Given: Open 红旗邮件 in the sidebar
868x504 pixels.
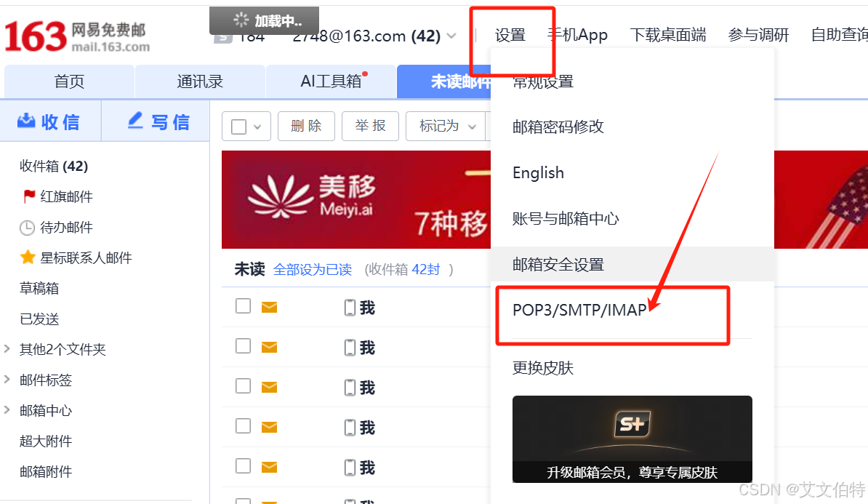Looking at the screenshot, I should point(66,196).
